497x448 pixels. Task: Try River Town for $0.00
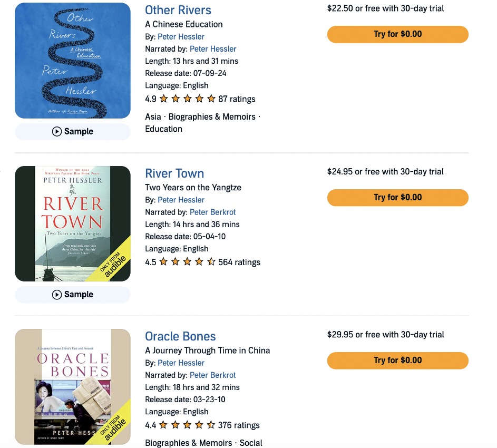398,198
